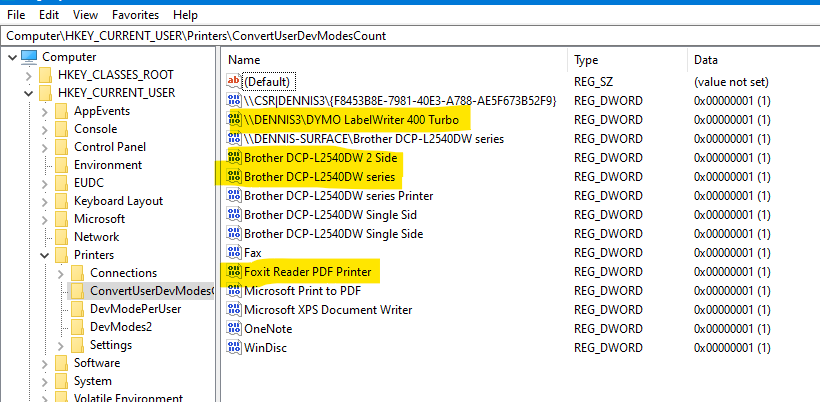
Task: Click the DWORD icon for \\CSR|DENNIS3 value
Action: point(233,100)
